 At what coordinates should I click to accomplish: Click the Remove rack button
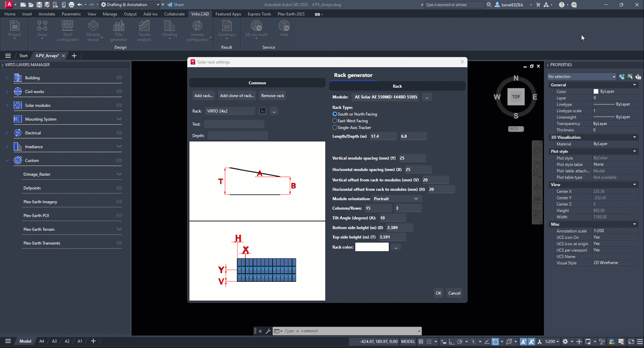pos(273,96)
